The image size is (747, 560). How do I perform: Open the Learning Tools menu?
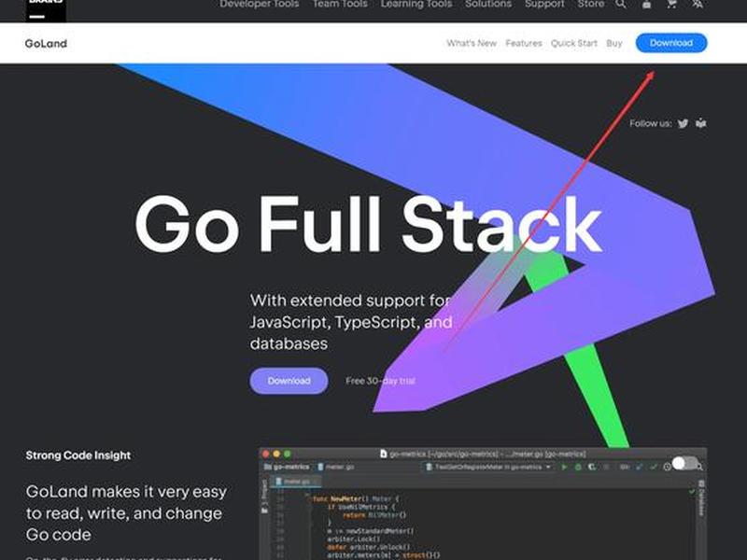(416, 5)
